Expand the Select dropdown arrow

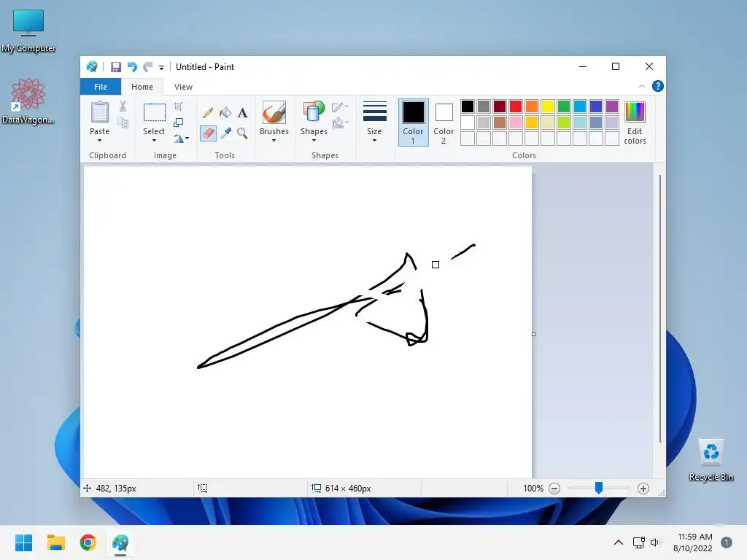[154, 141]
